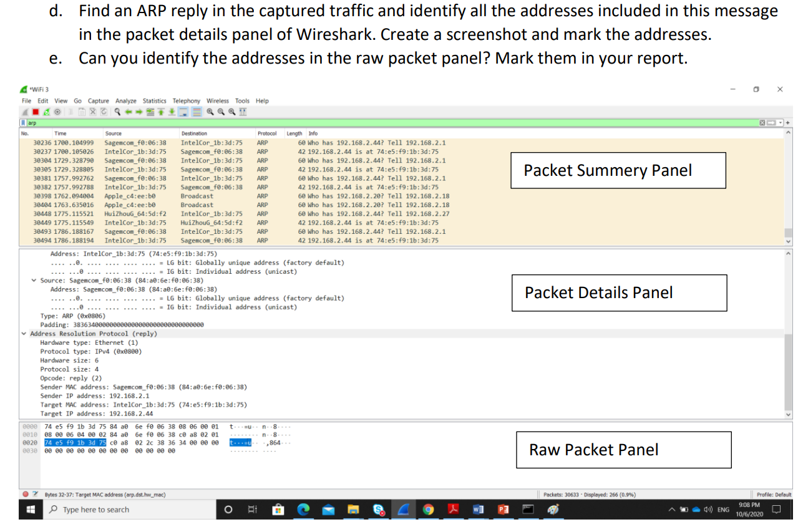Click the red stop capture icon
Image resolution: width=798 pixels, height=532 pixels.
pyautogui.click(x=35, y=112)
